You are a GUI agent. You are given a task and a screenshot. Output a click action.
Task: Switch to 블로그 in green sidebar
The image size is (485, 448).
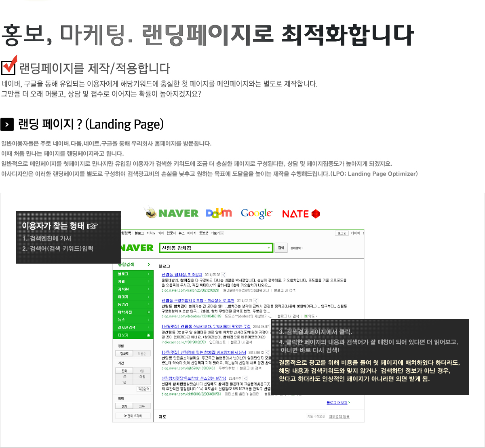[x=133, y=274]
